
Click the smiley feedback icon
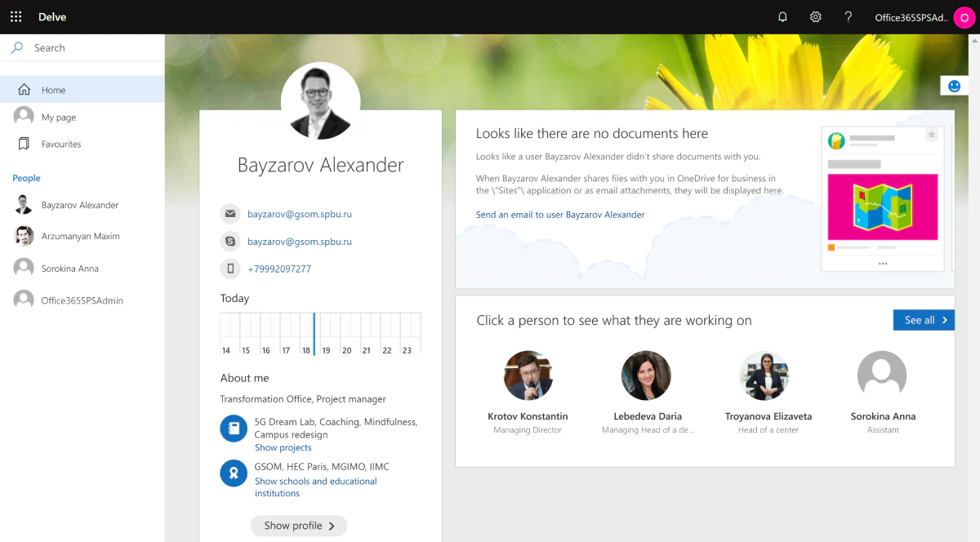point(954,86)
